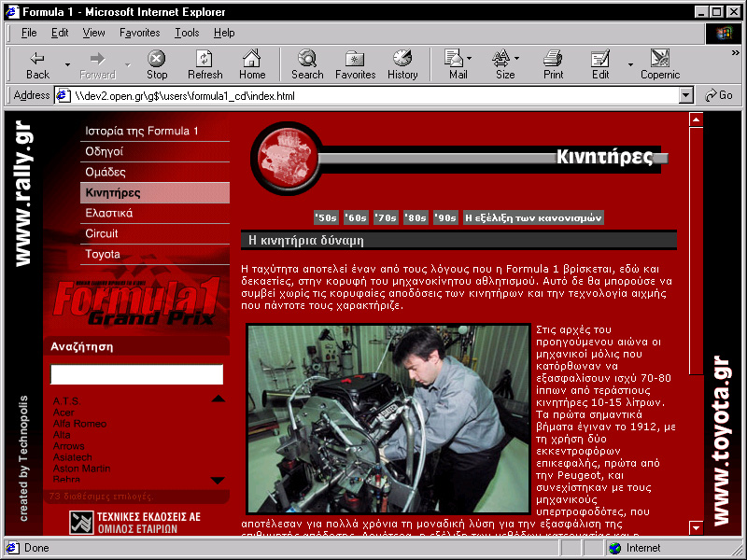Open the Edit menu
The image size is (747, 560).
60,33
